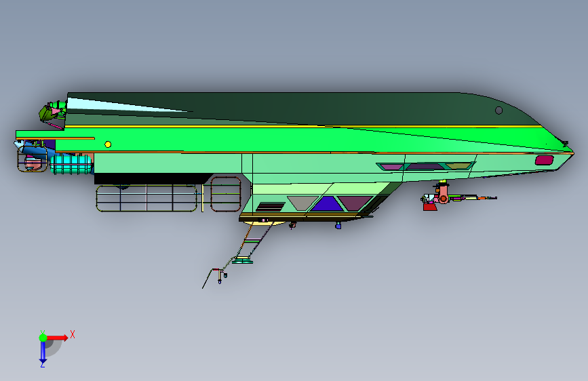This screenshot has width=588, height=381.
Task: Select the small rounded railing frame by cabin
Action: tap(225, 194)
